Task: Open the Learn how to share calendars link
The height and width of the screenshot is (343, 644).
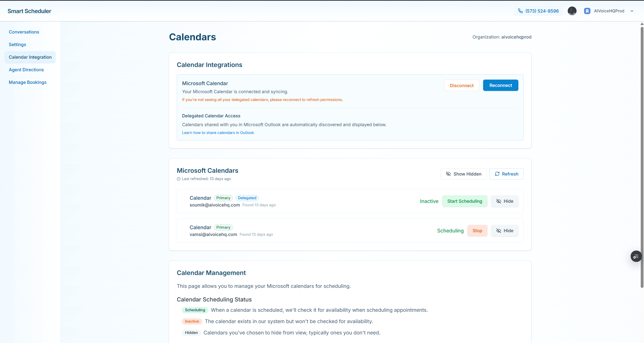Action: [x=218, y=132]
